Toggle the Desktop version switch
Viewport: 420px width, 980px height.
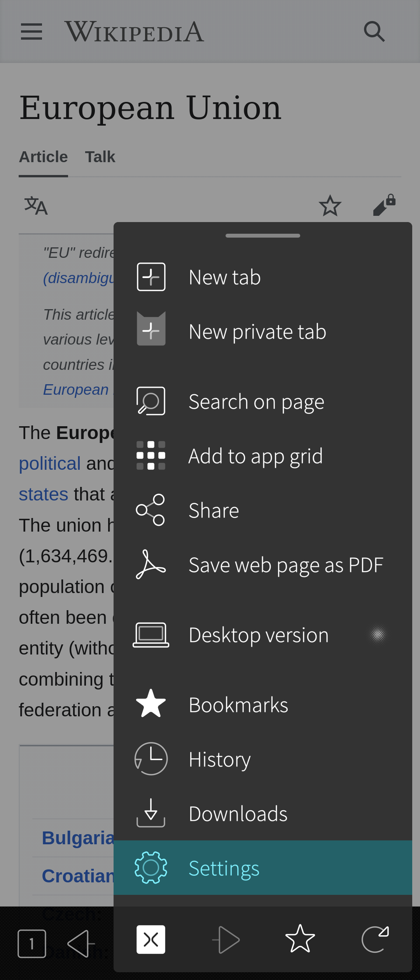click(x=377, y=635)
